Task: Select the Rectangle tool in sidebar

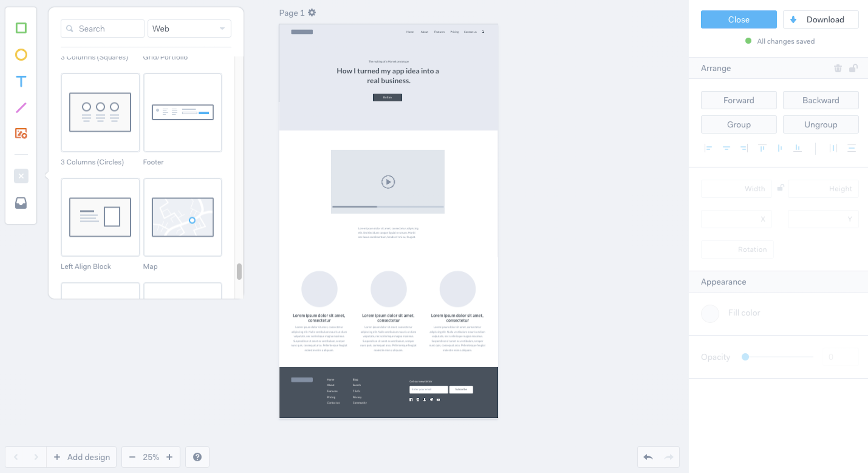Action: tap(21, 27)
